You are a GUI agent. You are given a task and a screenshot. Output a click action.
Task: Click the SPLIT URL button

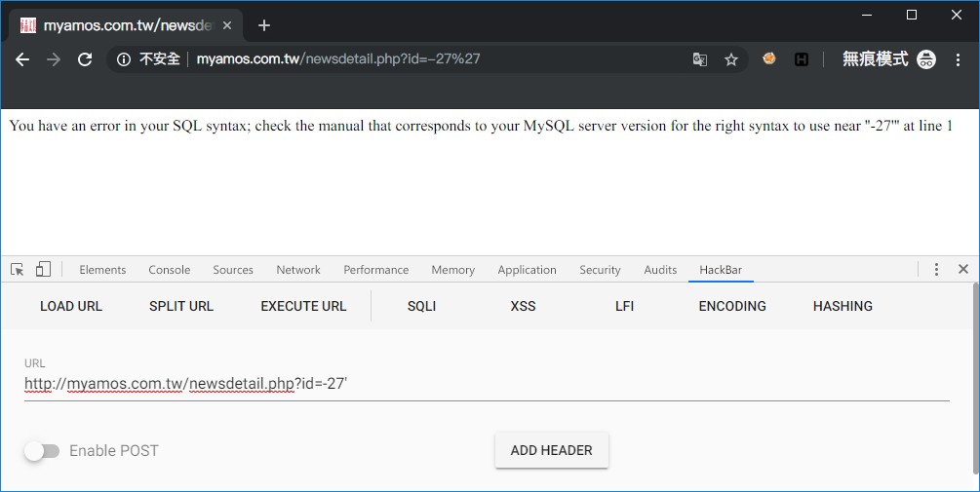click(181, 306)
